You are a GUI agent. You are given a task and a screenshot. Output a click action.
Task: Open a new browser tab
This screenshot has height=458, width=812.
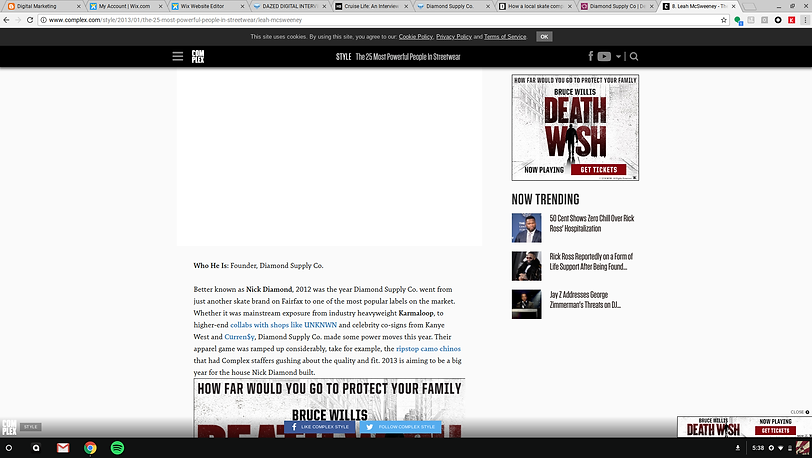point(749,6)
